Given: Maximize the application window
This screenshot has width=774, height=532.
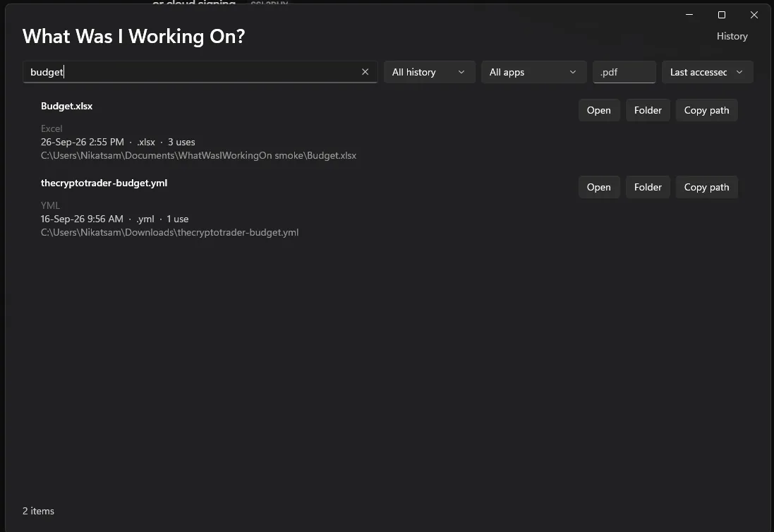Looking at the screenshot, I should (721, 15).
